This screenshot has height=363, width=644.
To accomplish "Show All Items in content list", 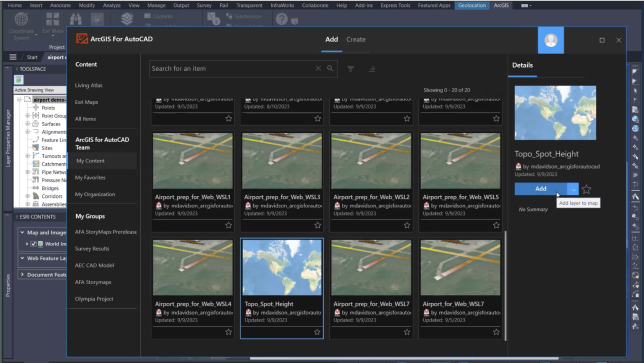I will click(x=85, y=119).
